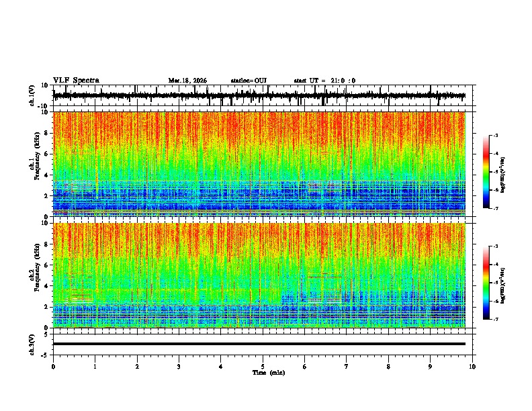Click the "VLF Spectra" plot title
This screenshot has width=532, height=411.
coord(76,81)
